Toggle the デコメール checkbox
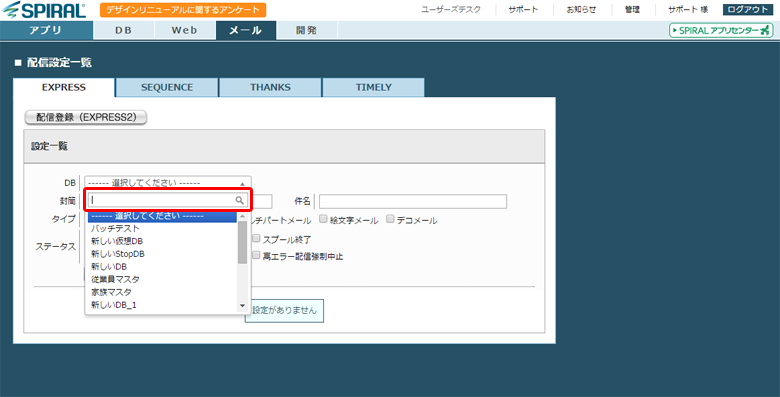 (x=390, y=219)
